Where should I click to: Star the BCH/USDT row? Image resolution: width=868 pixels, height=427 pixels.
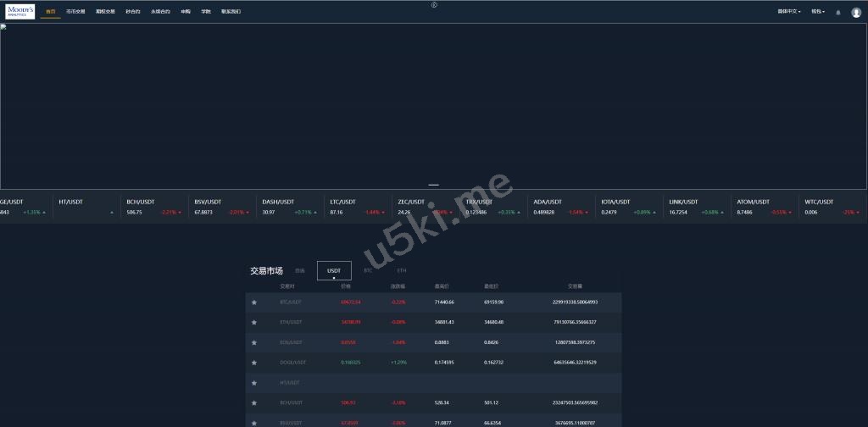[x=253, y=403]
